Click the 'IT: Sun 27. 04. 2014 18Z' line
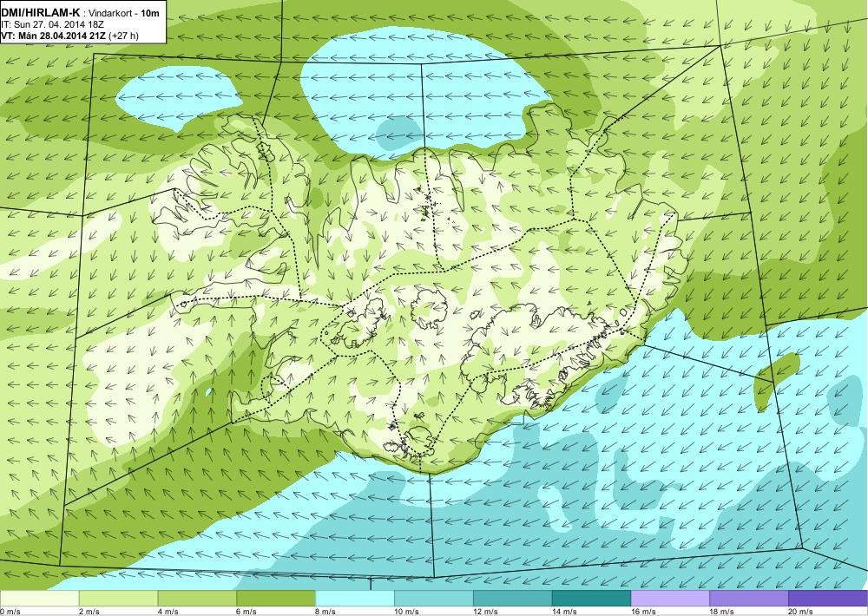Image resolution: width=868 pixels, height=616 pixels. point(53,25)
